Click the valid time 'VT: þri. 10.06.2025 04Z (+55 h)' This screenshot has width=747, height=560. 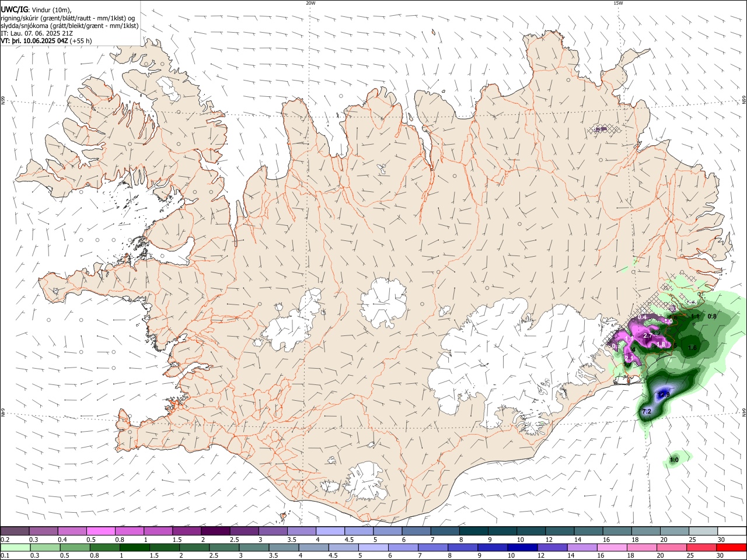(46, 41)
